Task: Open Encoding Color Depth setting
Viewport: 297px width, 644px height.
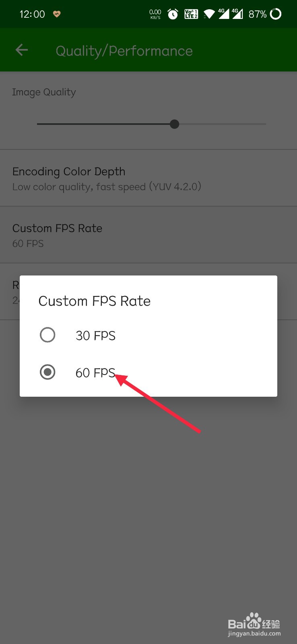Action: 148,178
